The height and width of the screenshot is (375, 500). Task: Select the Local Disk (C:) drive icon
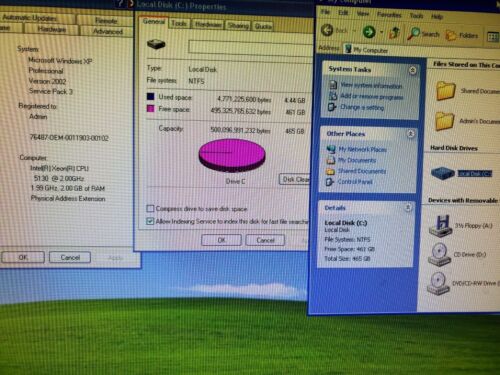(443, 173)
